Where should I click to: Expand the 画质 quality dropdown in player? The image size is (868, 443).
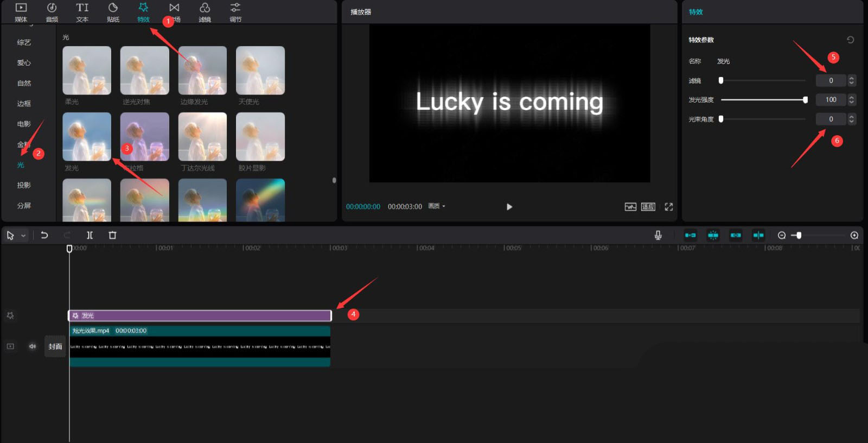(x=437, y=206)
